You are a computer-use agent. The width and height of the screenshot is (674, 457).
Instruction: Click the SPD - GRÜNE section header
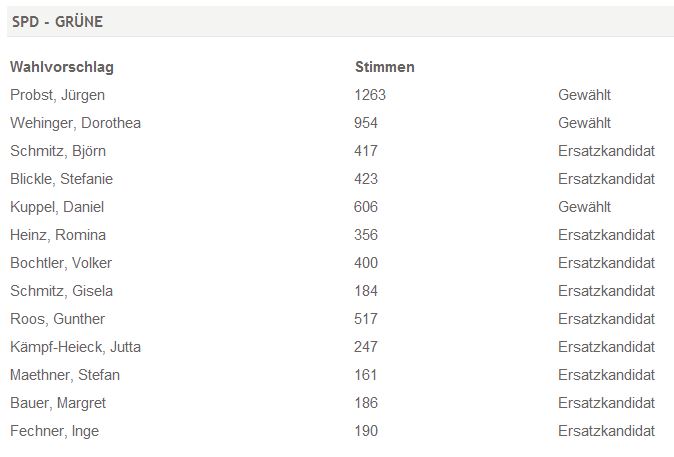tap(57, 22)
